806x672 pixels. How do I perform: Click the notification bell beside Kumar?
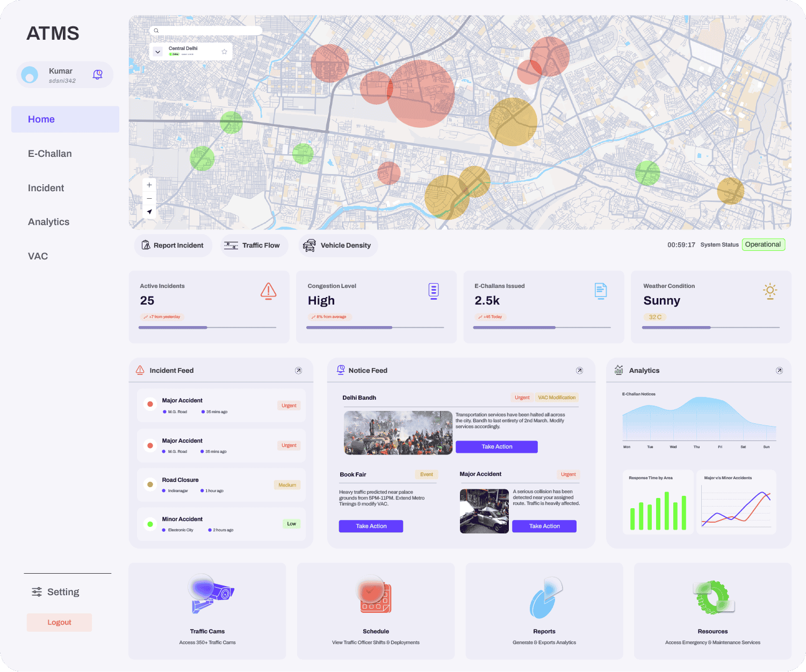98,75
